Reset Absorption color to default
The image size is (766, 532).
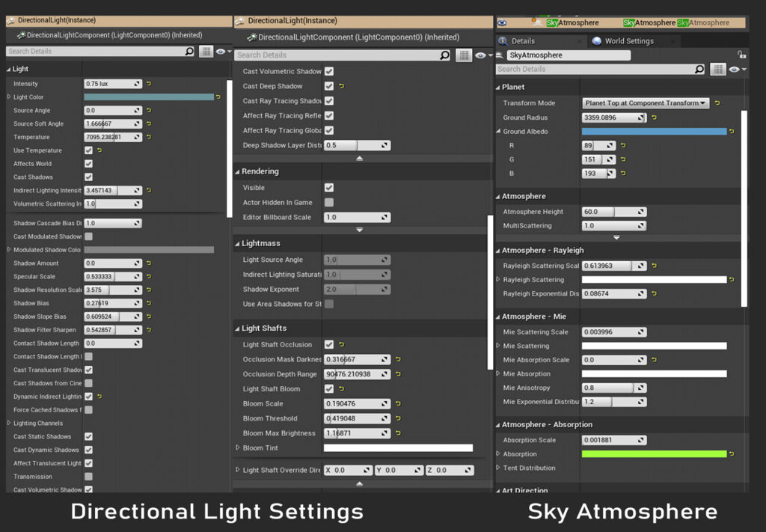point(732,453)
